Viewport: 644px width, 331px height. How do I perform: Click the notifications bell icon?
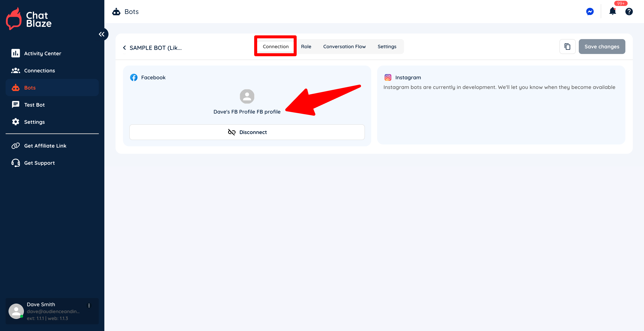click(612, 12)
